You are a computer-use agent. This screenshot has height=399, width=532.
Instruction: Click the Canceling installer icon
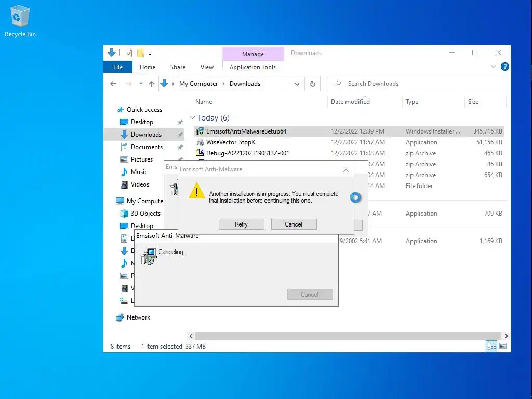coord(149,257)
